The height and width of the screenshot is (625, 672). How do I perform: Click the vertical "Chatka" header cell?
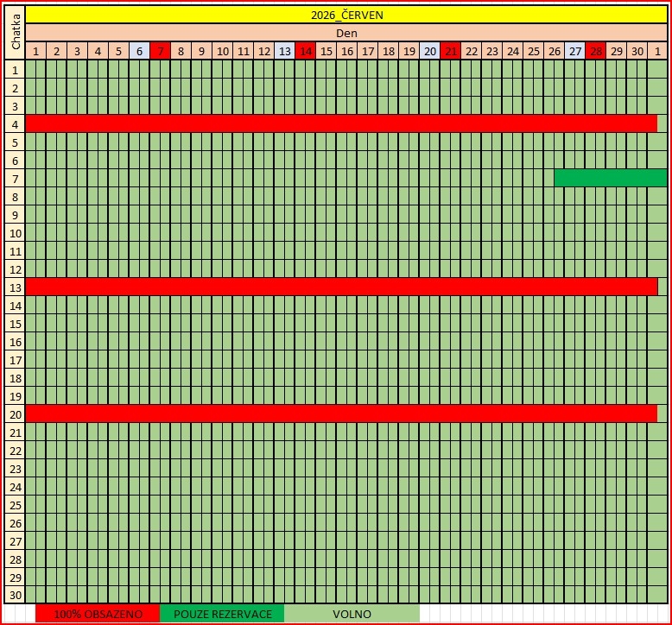coord(15,32)
